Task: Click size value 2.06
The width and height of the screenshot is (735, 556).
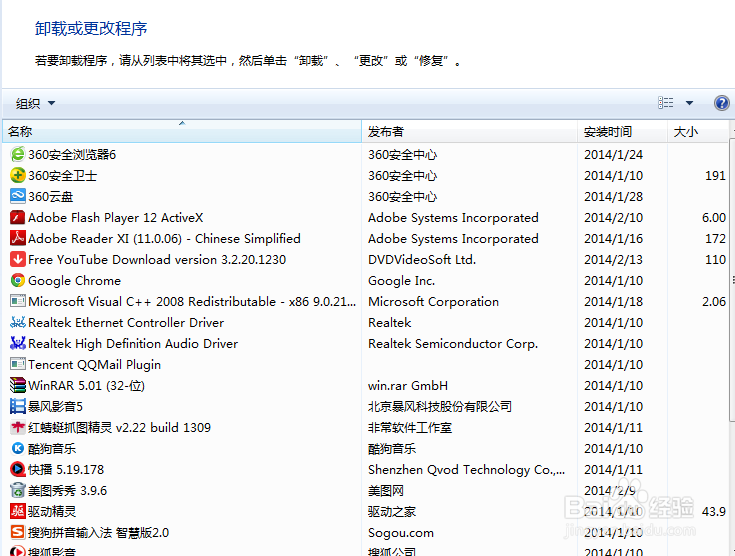Action: (713, 301)
